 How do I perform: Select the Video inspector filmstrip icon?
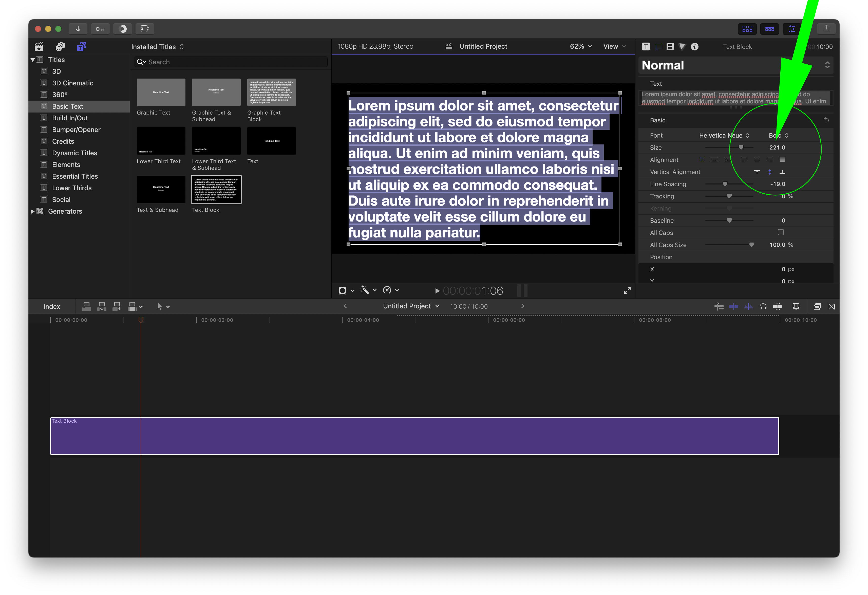[670, 47]
